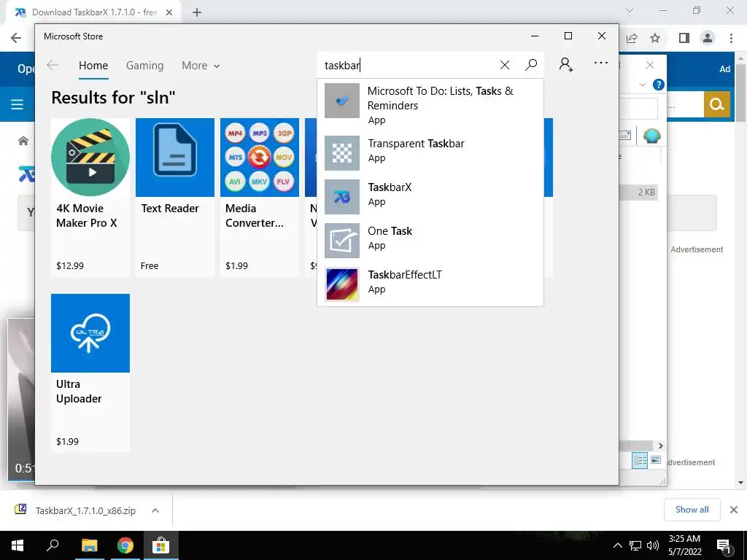Switch to the Gaming tab in Store
Screen dimensions: 747x560
(145, 66)
